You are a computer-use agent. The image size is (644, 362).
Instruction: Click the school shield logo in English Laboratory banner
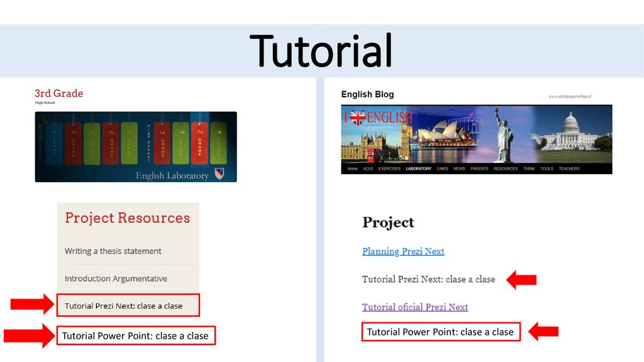coord(219,173)
